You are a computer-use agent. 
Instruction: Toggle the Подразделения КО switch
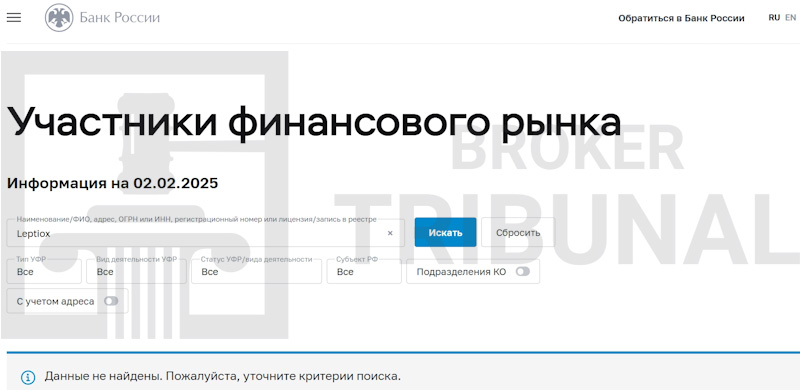[522, 272]
